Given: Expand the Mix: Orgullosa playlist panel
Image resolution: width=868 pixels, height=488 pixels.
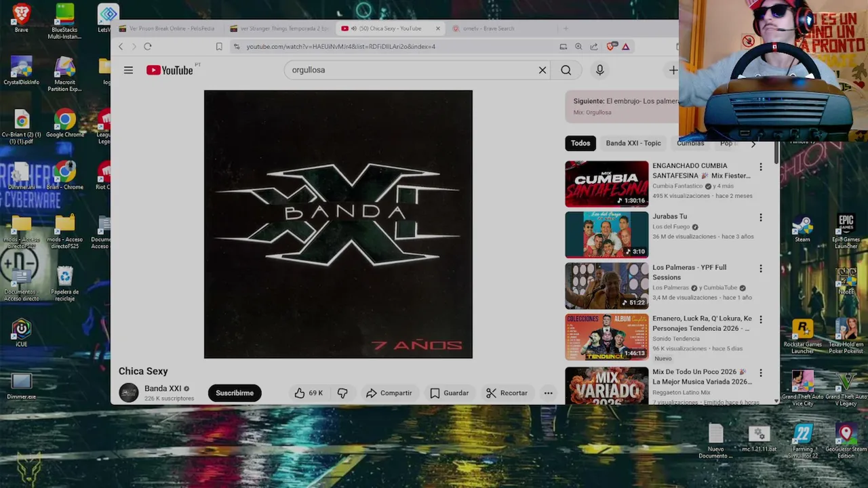Looking at the screenshot, I should tap(621, 106).
